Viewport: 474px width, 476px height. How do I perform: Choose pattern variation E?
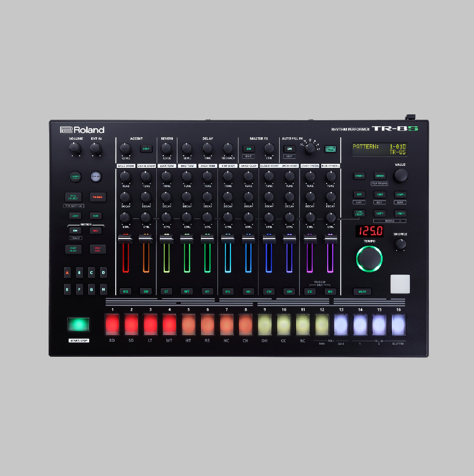coord(68,289)
